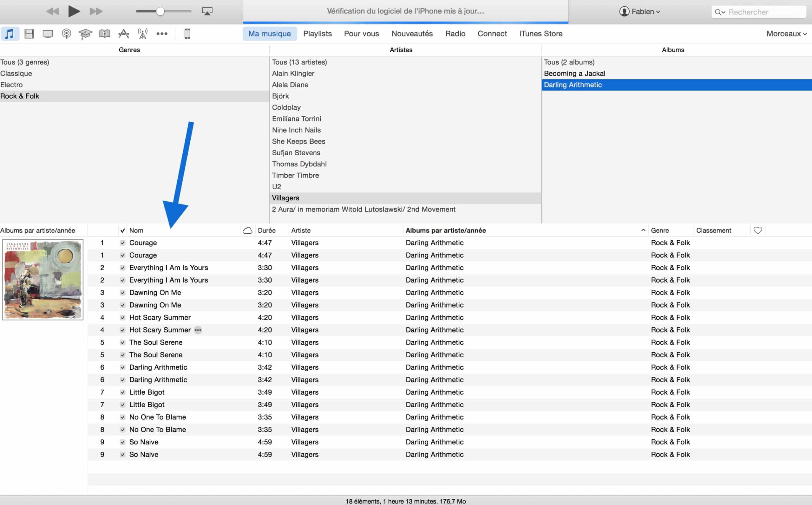Viewport: 812px width, 505px height.
Task: Sort by the Durée column header
Action: tap(272, 230)
